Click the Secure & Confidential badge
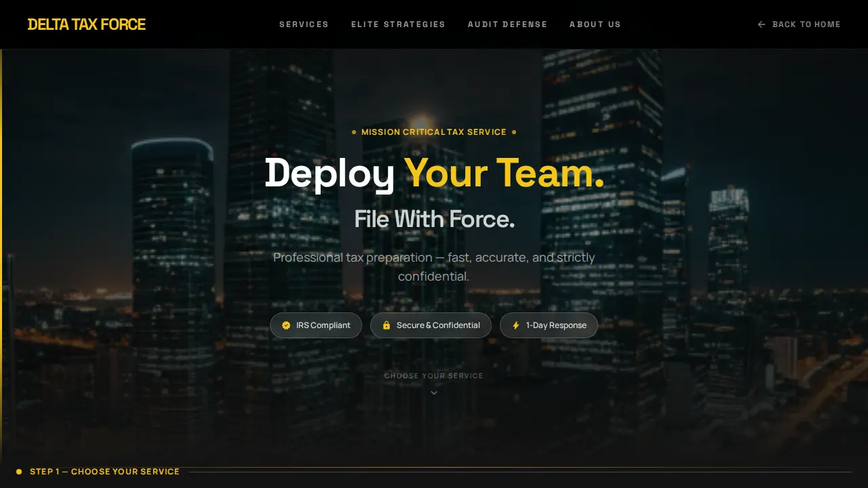868x488 pixels. coord(431,325)
